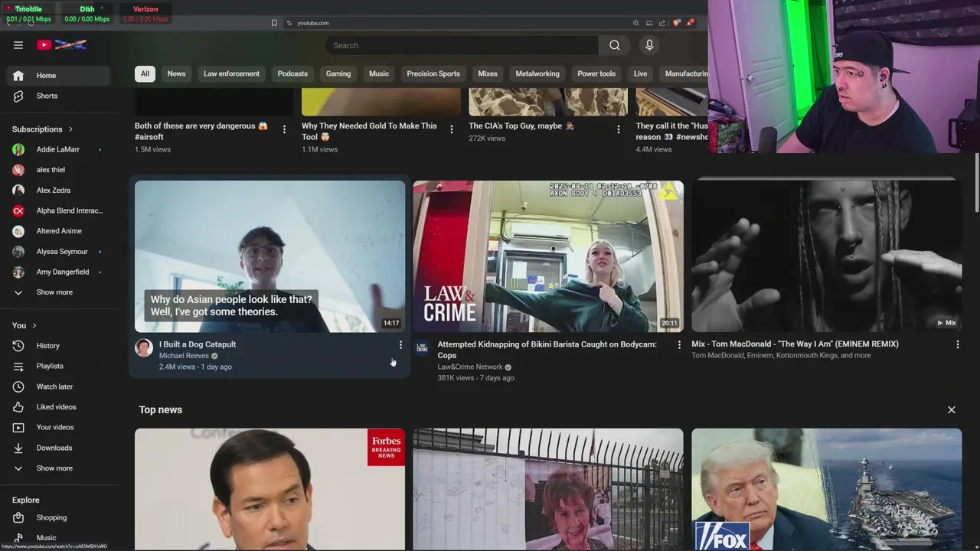Click the YouTube logo
The width and height of the screenshot is (980, 551).
(61, 45)
